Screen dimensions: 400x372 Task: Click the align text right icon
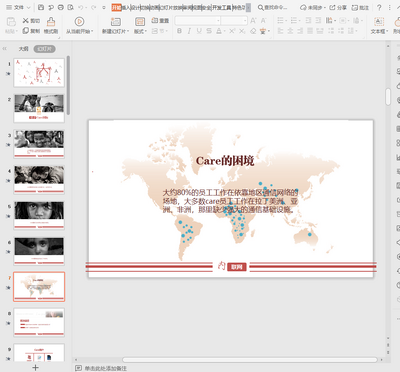point(300,31)
